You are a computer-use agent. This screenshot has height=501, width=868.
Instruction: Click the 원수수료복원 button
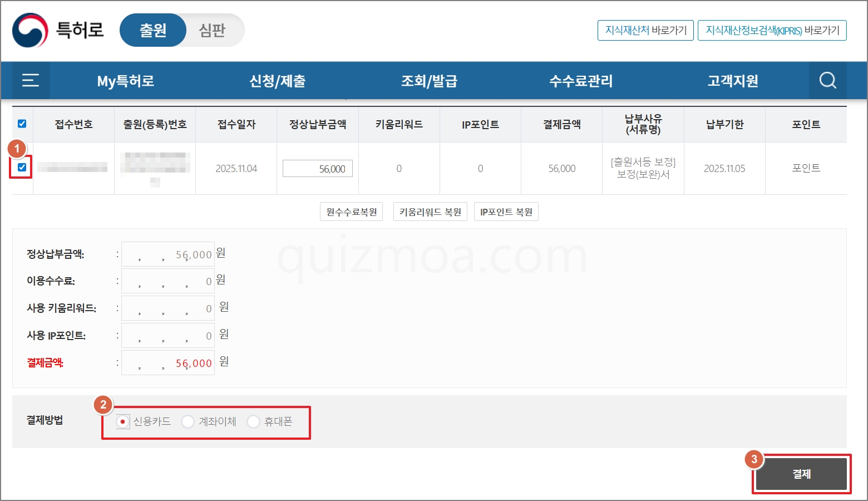352,212
